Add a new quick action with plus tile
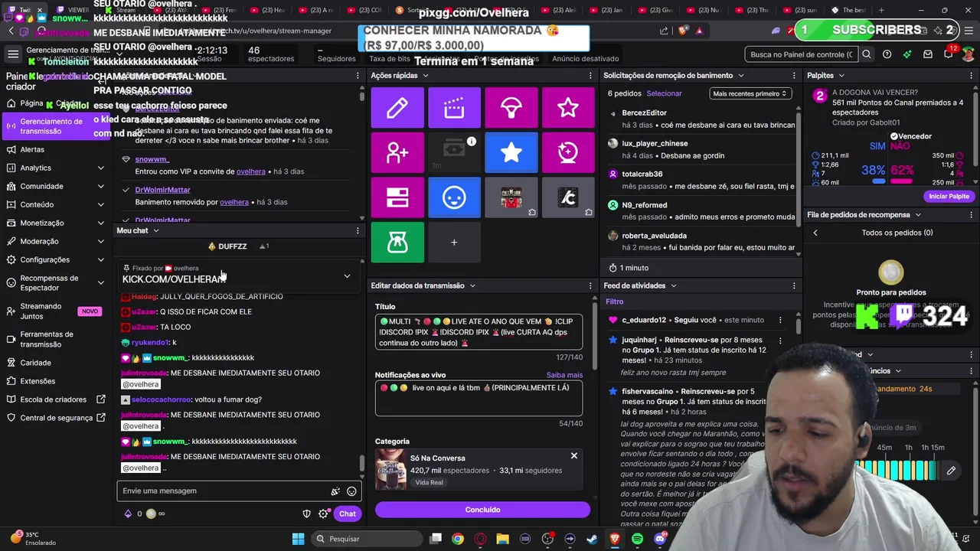 coord(454,243)
